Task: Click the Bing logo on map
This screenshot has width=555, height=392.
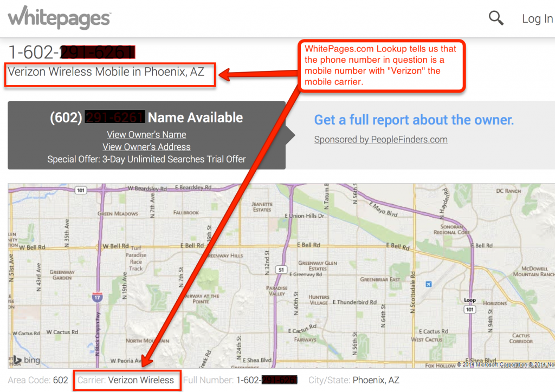Action: tap(26, 360)
